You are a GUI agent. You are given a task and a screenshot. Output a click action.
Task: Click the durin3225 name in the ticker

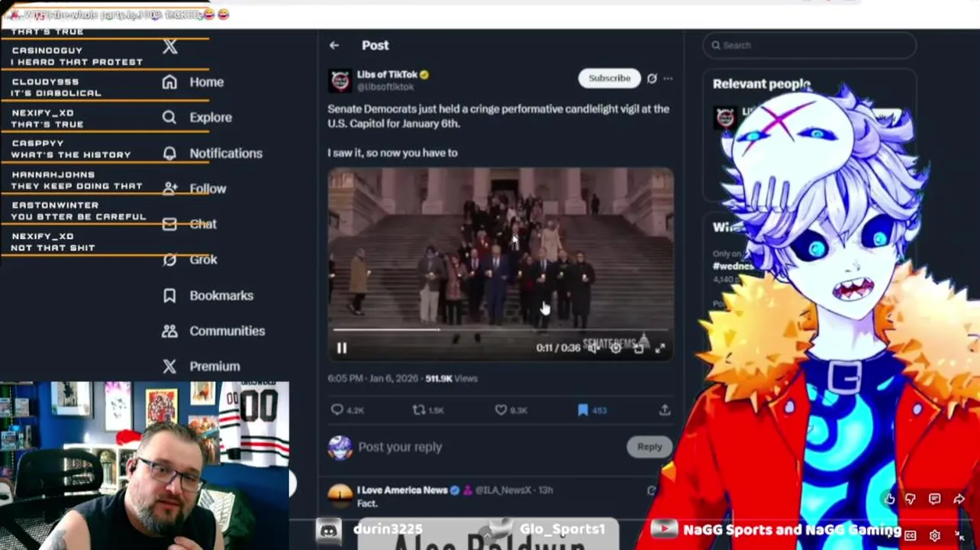[388, 529]
